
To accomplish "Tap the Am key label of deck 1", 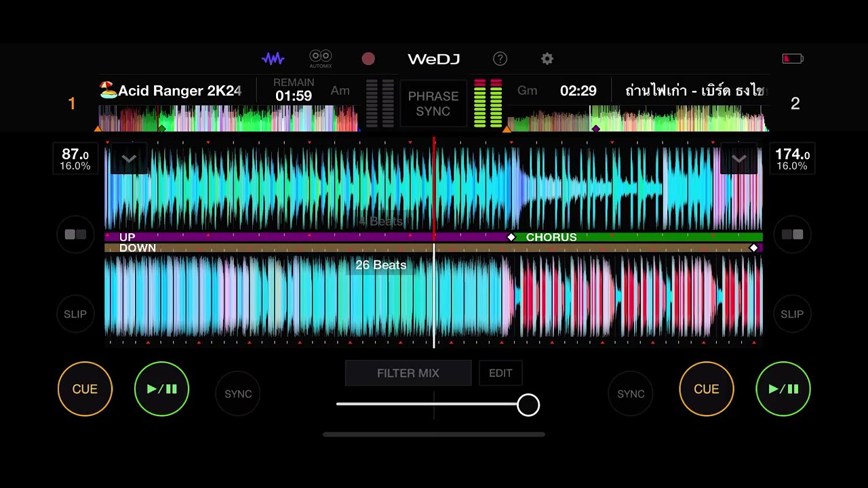I will click(340, 91).
